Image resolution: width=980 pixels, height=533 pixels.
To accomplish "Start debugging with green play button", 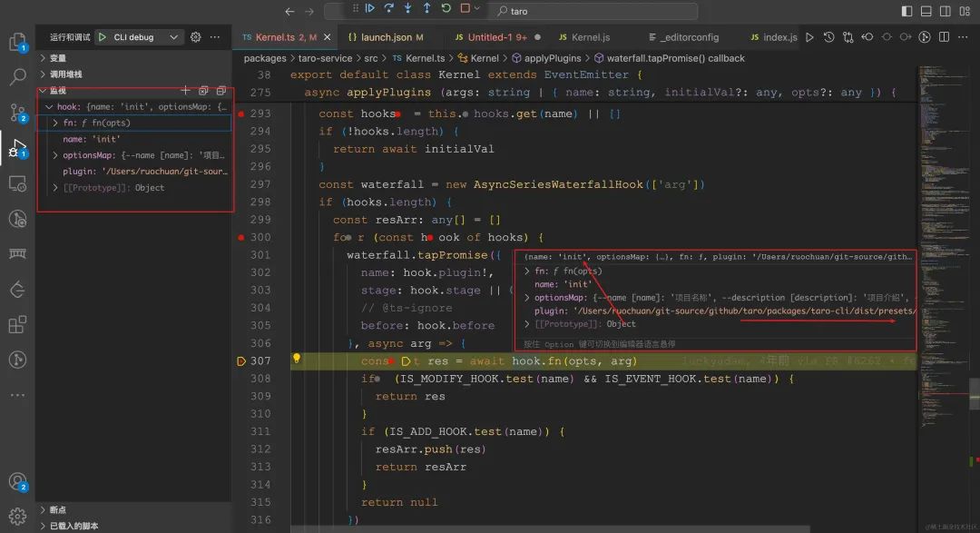I will (103, 37).
